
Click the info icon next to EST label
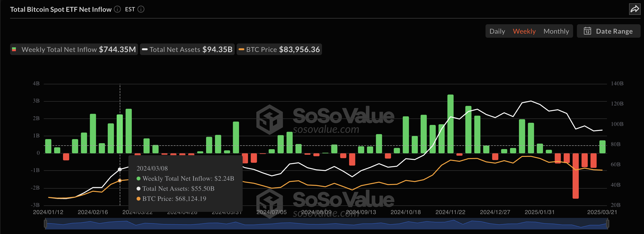141,9
